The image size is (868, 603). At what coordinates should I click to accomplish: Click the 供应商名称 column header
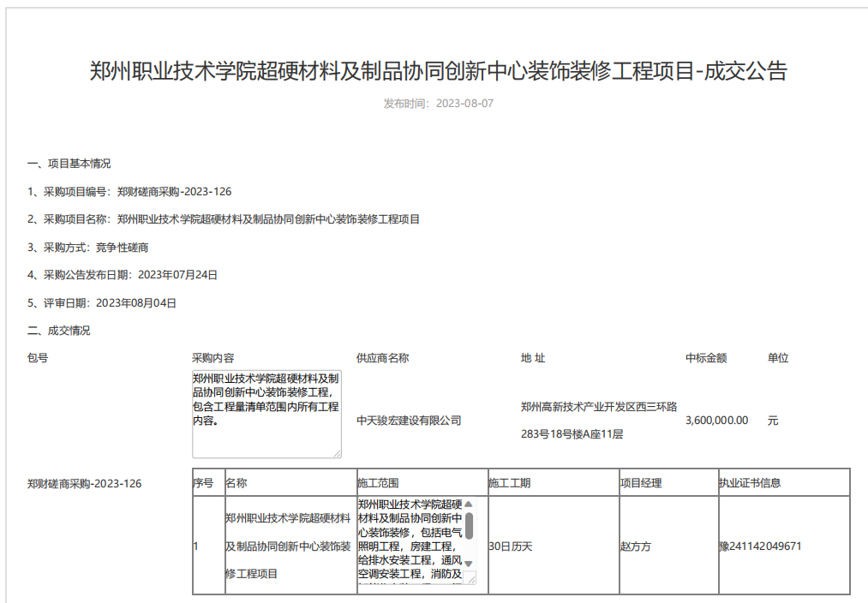point(382,358)
